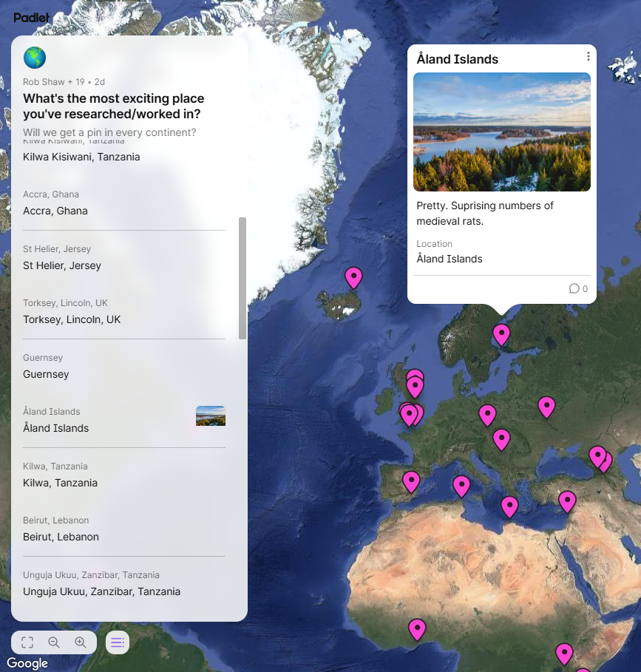Zoom out the map view

click(x=54, y=642)
